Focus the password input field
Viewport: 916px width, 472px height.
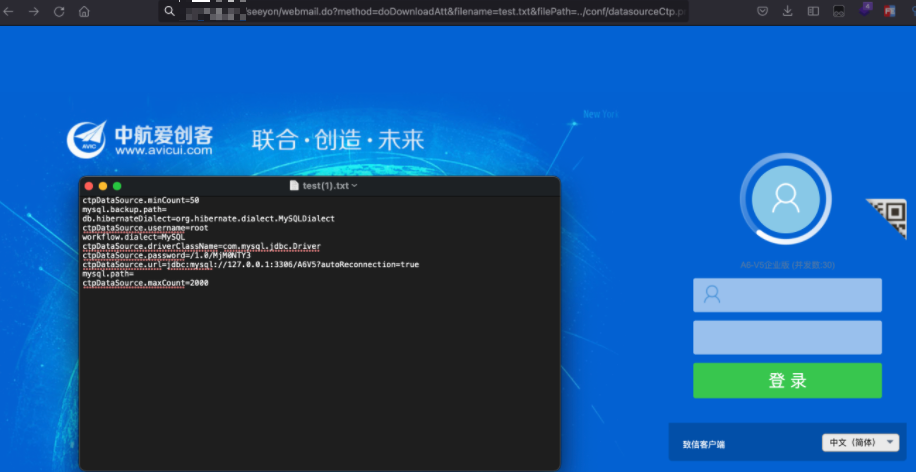pos(787,337)
